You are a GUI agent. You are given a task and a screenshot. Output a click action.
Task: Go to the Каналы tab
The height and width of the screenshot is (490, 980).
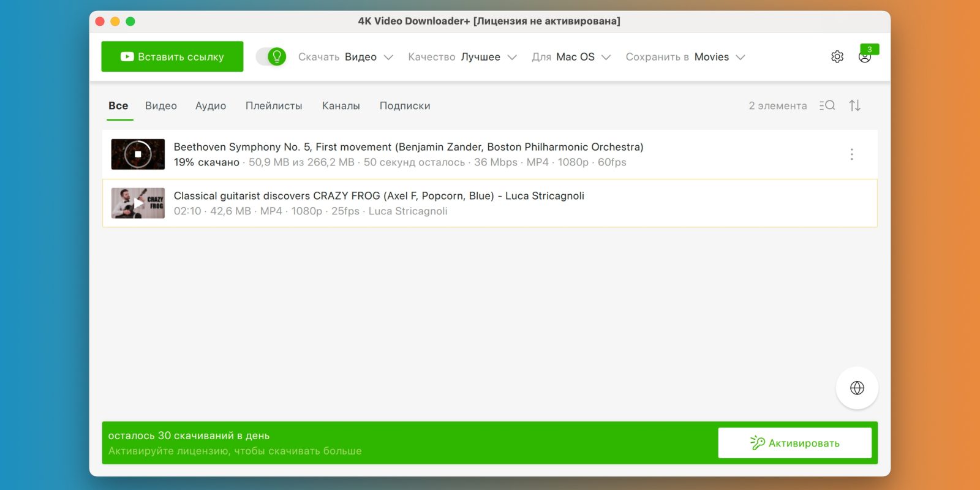[341, 105]
